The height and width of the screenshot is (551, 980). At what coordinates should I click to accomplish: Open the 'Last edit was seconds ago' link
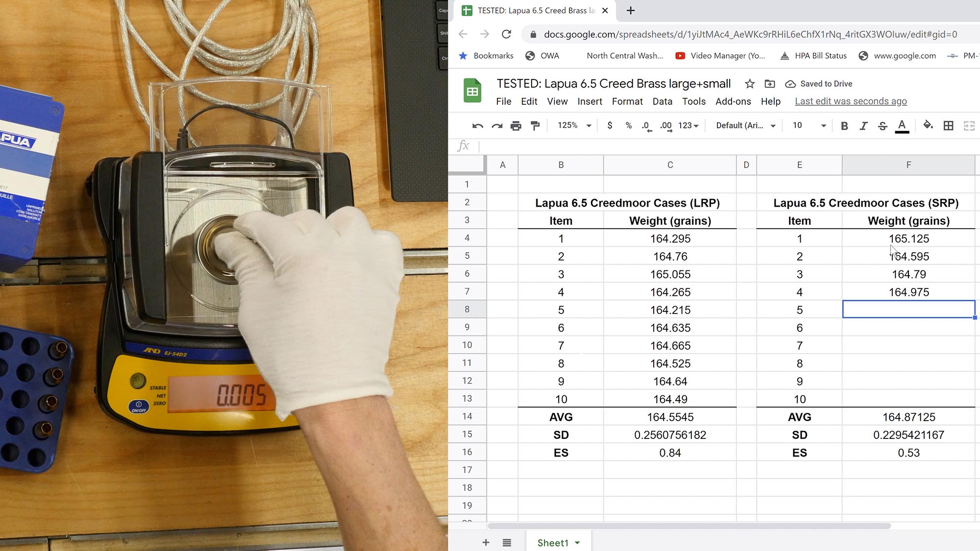pos(850,101)
